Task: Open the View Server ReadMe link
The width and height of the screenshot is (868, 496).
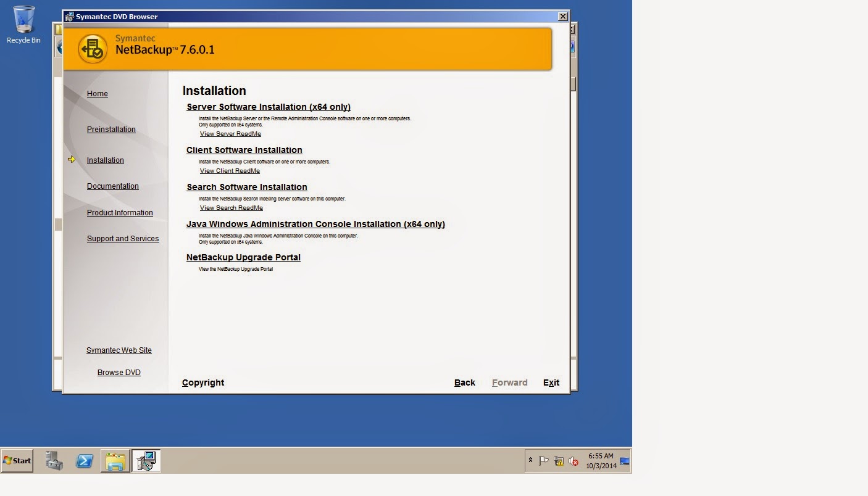Action: 230,133
